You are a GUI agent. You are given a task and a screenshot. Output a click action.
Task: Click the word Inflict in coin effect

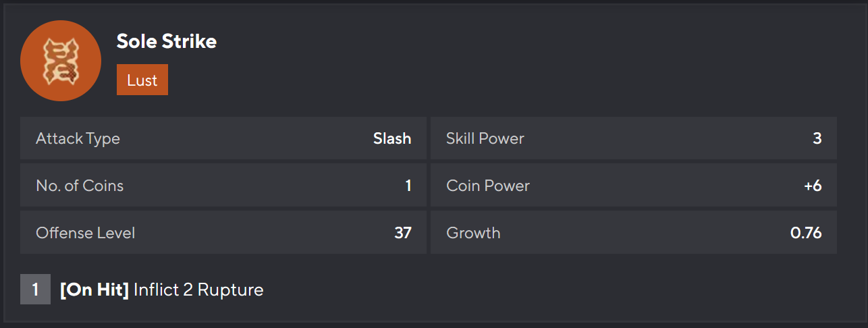tap(156, 290)
